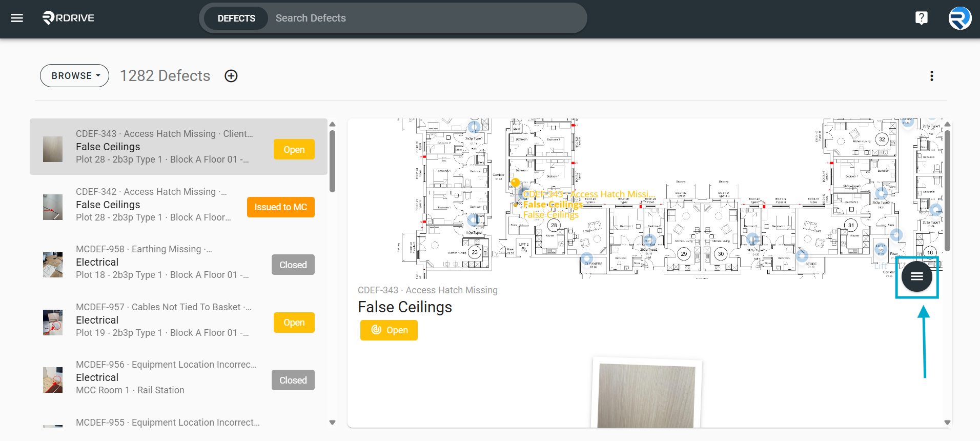Click plot 30 marker on floor plan

coord(721,254)
